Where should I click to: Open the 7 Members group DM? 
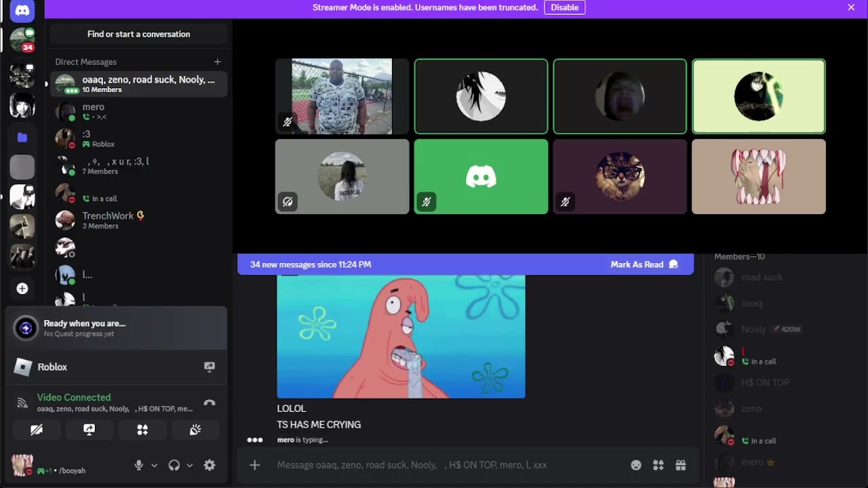[x=138, y=166]
